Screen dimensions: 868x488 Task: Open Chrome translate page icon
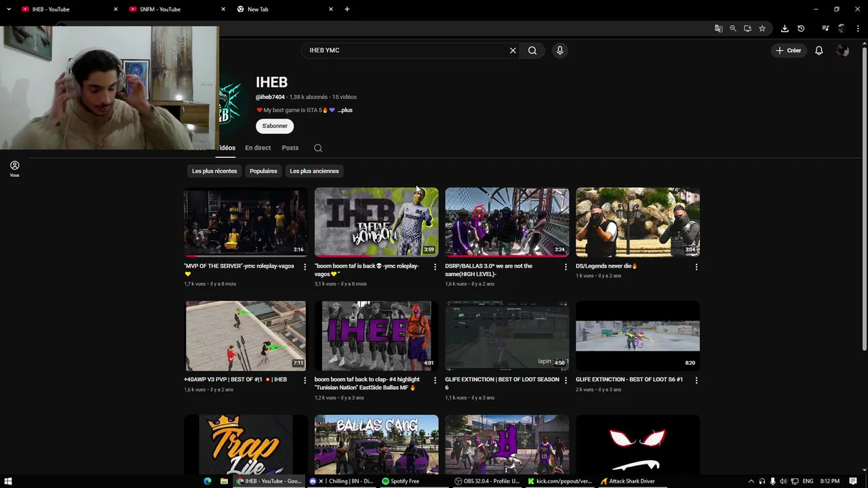(718, 28)
